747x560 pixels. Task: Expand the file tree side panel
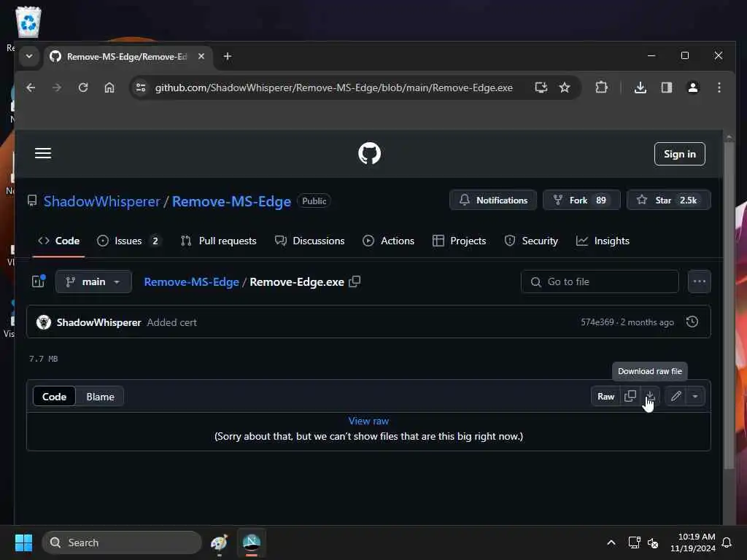click(38, 282)
